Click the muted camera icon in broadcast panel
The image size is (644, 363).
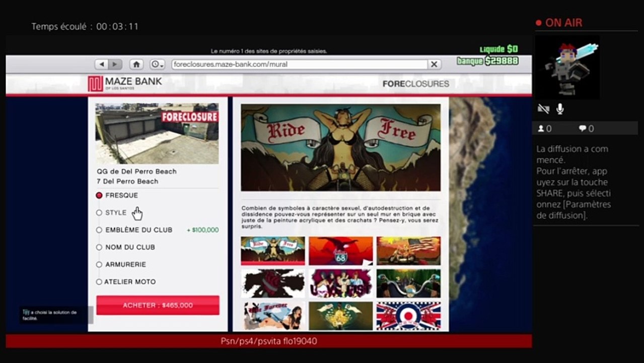click(x=543, y=109)
